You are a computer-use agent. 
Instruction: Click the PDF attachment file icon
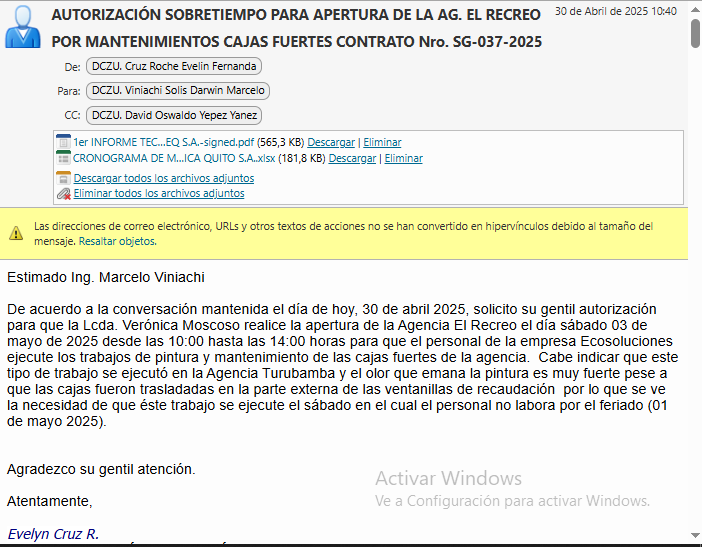tap(64, 142)
